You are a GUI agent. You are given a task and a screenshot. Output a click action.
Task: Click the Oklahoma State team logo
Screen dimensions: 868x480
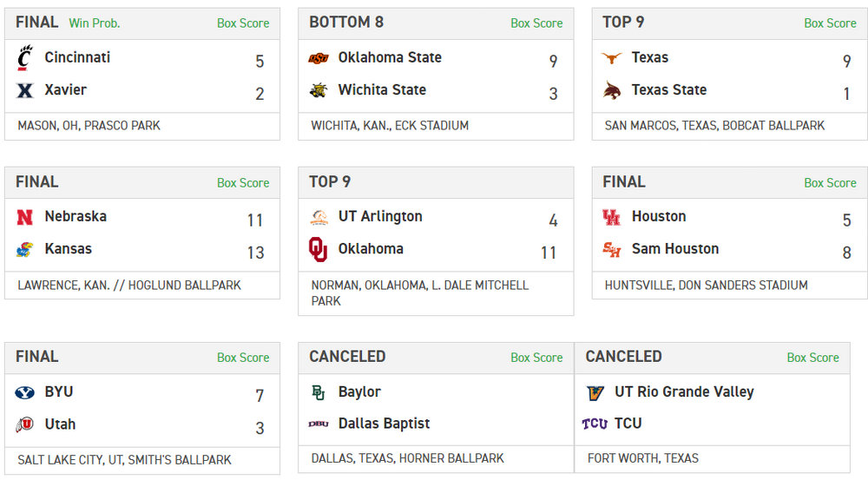(319, 58)
